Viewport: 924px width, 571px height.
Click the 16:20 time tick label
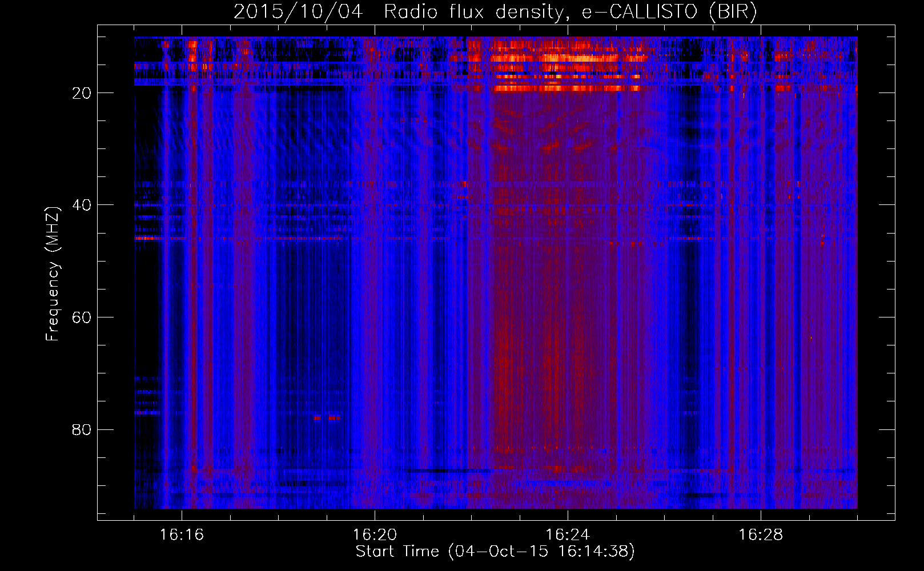point(375,535)
